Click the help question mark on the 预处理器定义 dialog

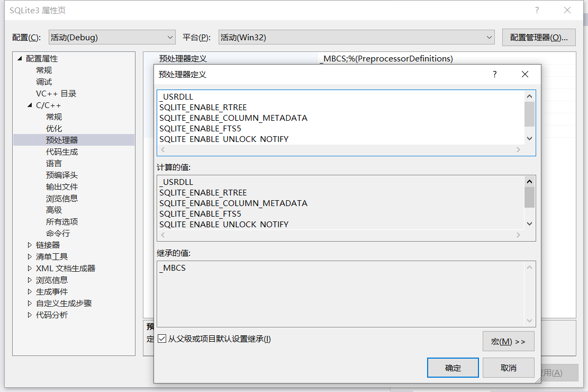coord(494,75)
